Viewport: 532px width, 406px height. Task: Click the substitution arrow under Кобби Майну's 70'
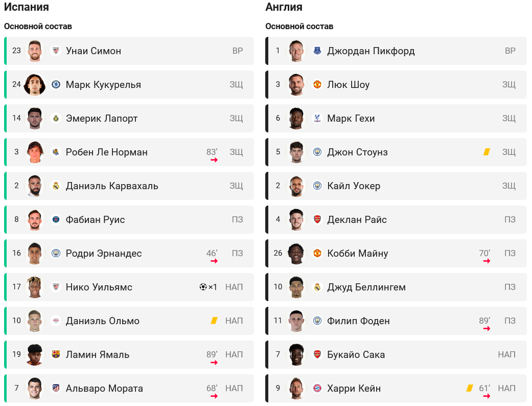487,261
